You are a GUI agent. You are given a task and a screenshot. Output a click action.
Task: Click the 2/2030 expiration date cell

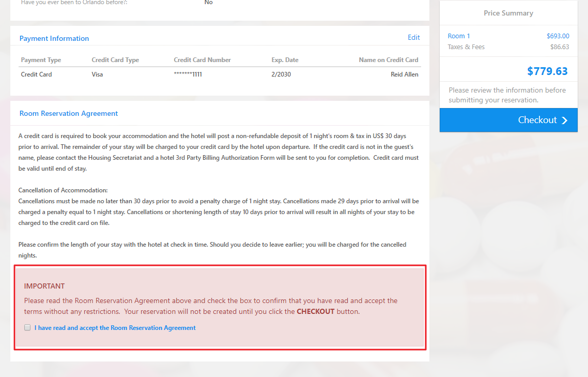click(281, 74)
